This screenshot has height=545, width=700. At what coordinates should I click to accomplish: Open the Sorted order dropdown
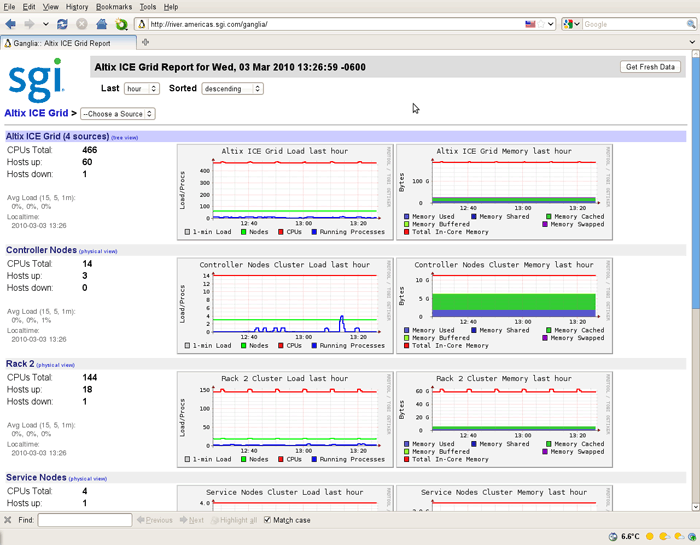coord(232,88)
